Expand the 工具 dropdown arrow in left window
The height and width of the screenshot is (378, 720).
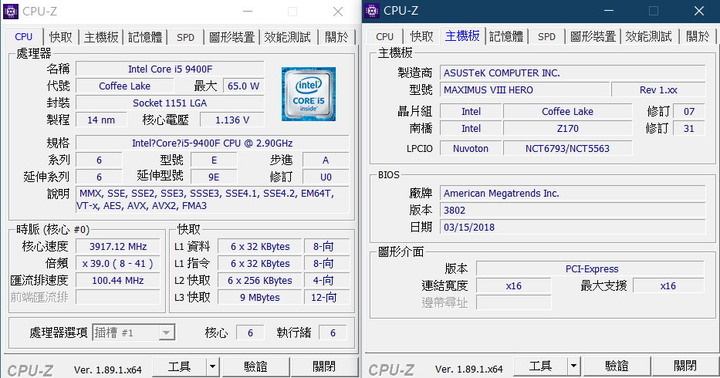click(x=213, y=367)
